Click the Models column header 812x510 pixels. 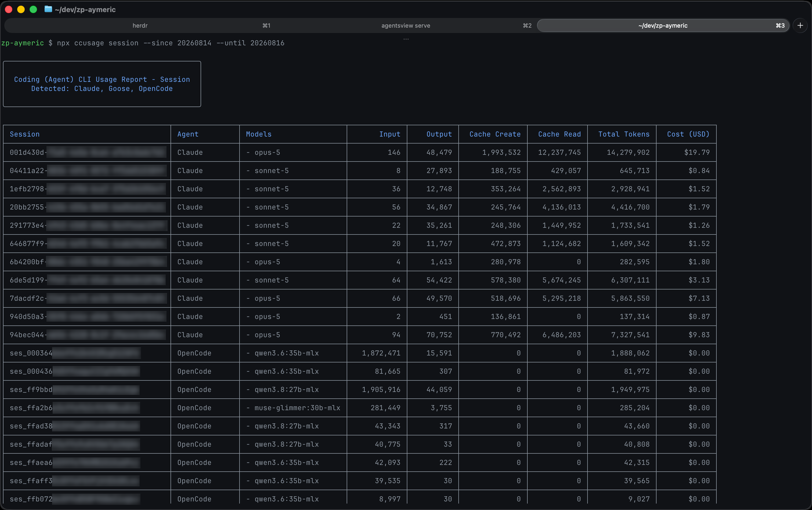coord(259,134)
